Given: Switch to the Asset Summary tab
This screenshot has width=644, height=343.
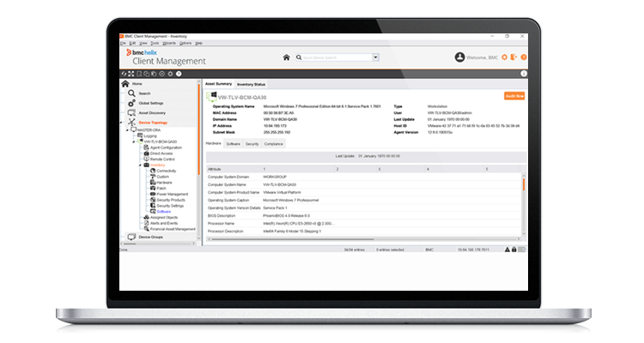Looking at the screenshot, I should pyautogui.click(x=218, y=84).
